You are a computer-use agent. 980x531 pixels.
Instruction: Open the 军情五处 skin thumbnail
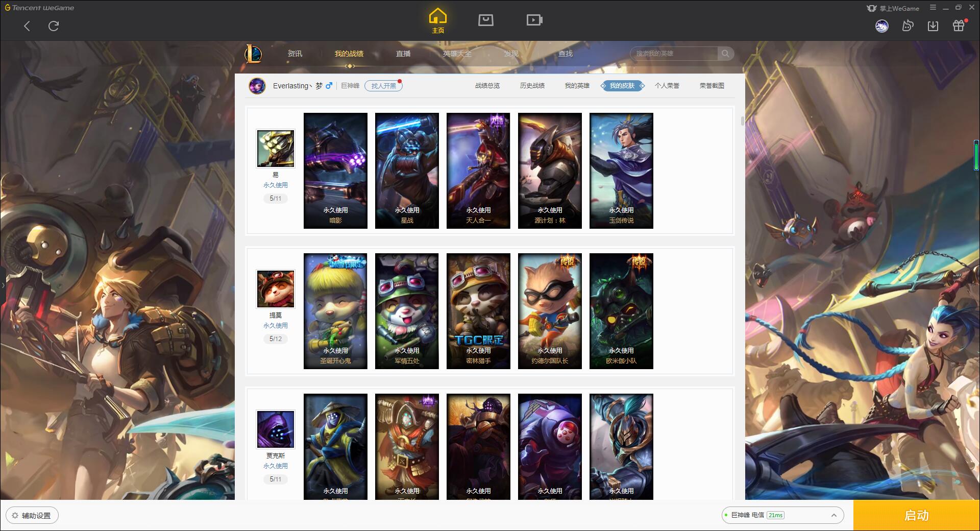[x=407, y=311]
